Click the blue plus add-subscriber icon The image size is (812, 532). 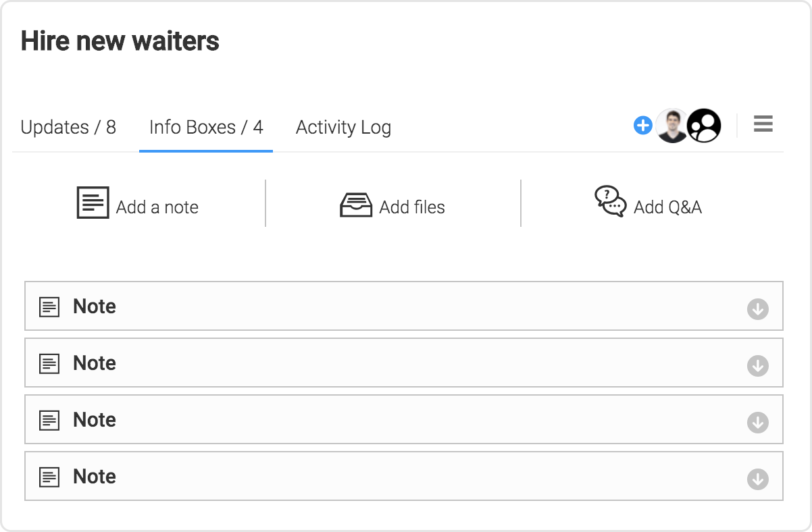642,126
